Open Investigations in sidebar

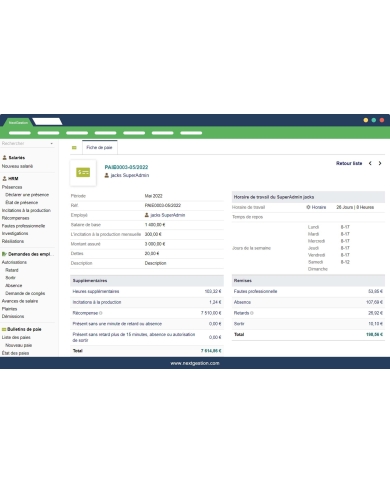[x=15, y=234]
